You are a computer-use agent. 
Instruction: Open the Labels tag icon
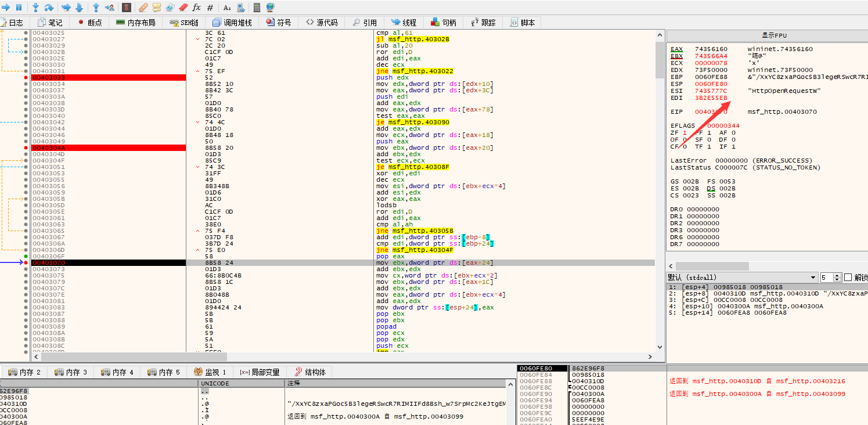(x=170, y=8)
